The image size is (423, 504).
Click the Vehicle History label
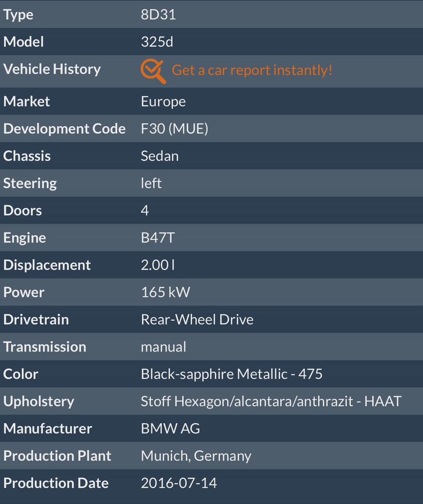pos(52,69)
